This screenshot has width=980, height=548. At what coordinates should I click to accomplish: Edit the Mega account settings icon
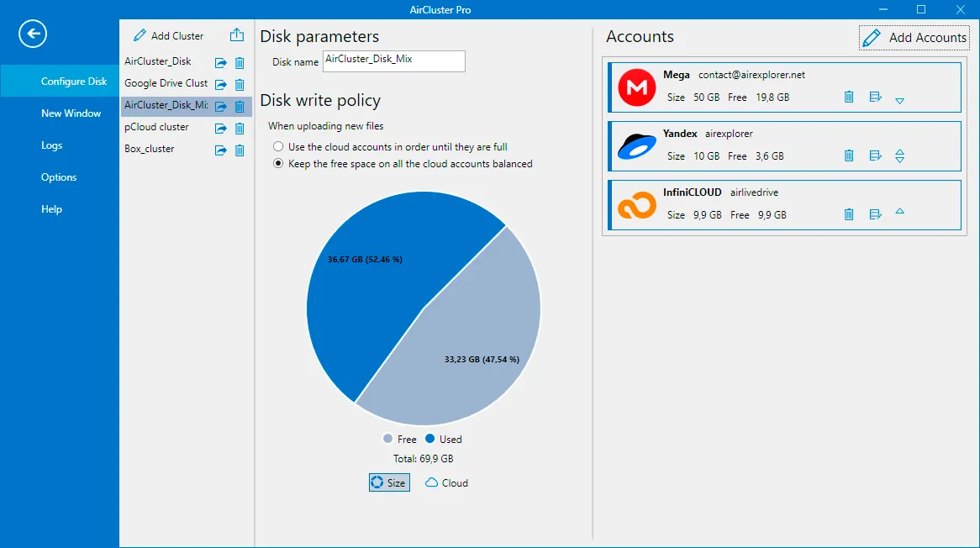876,97
